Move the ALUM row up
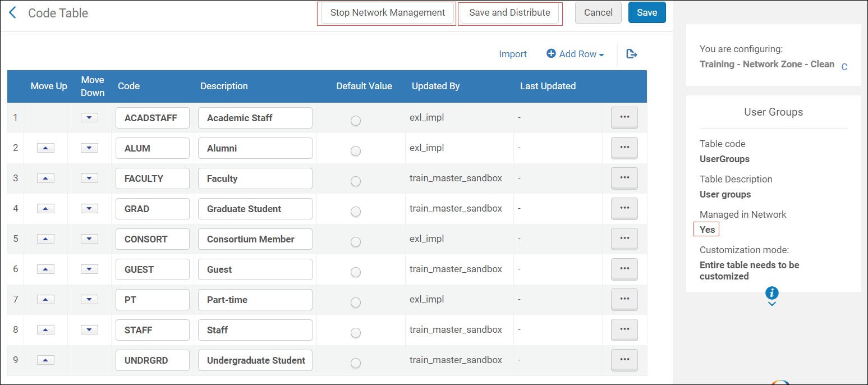This screenshot has height=385, width=868. point(46,148)
